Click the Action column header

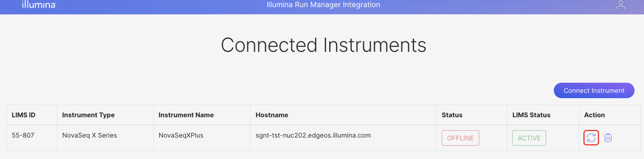[594, 115]
